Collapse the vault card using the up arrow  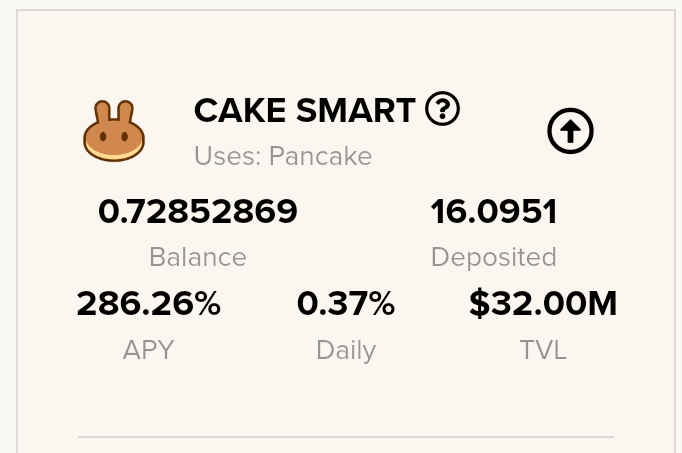[x=570, y=131]
